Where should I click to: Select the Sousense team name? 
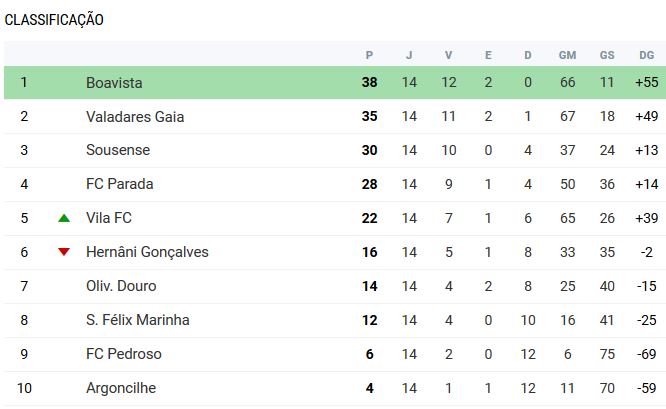[x=118, y=150]
